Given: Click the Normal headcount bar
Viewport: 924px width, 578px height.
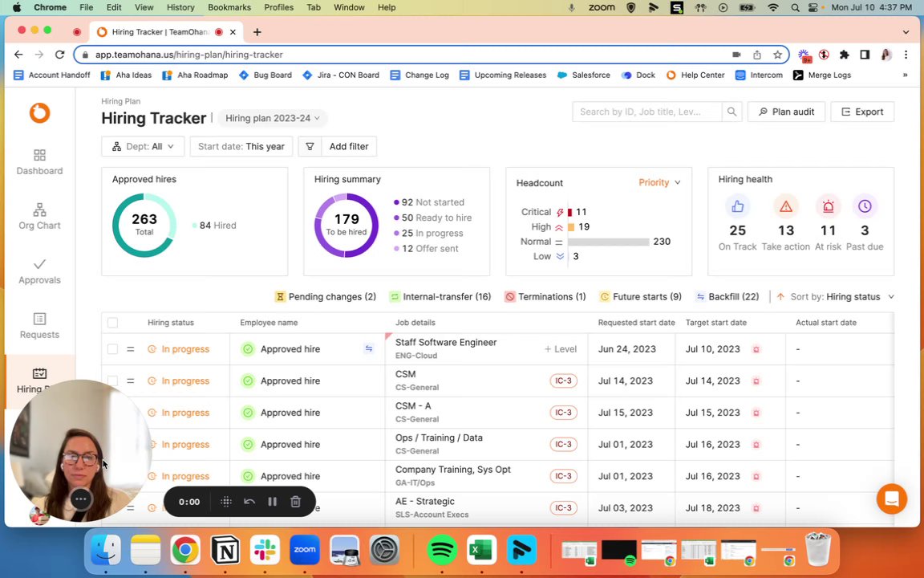Looking at the screenshot, I should tap(608, 242).
